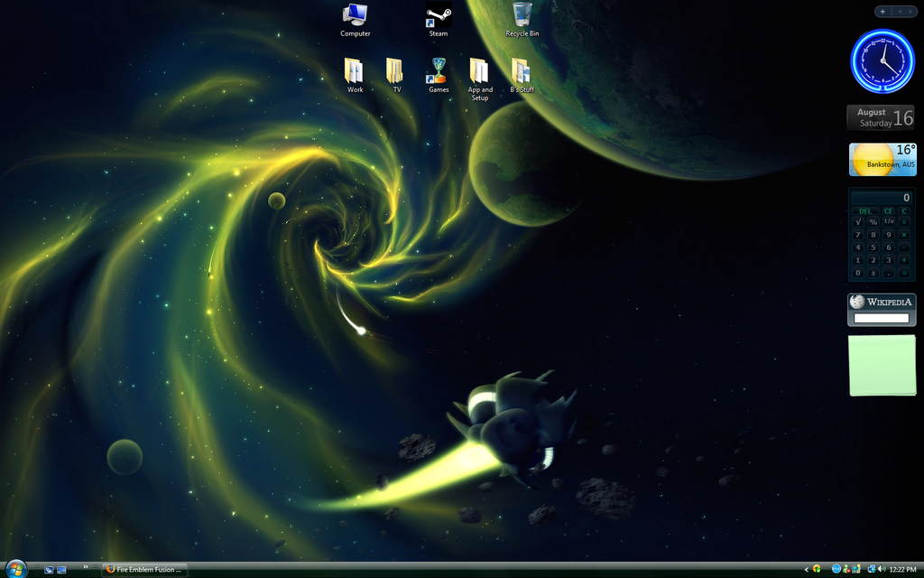Click the Windows Start orb
924x578 pixels.
16,569
